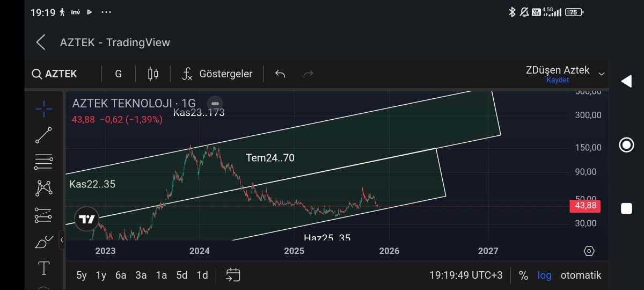
Task: Select the Kas22..35 text label
Action: (x=92, y=184)
